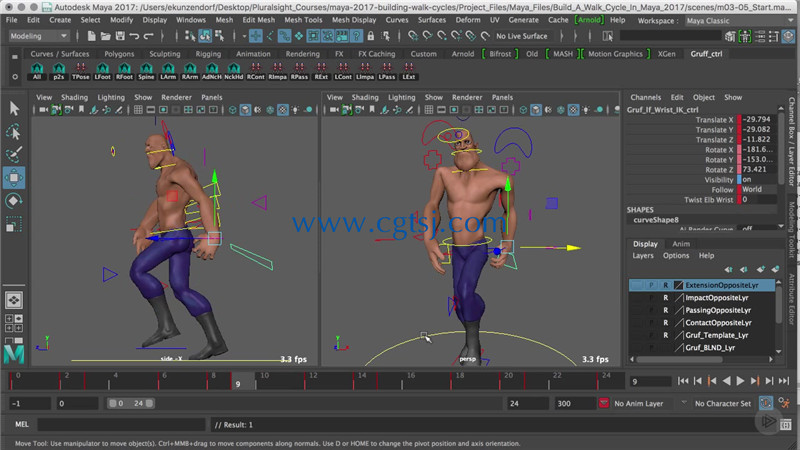Switch to the Rigging shelf tab
The height and width of the screenshot is (450, 800).
pos(208,54)
